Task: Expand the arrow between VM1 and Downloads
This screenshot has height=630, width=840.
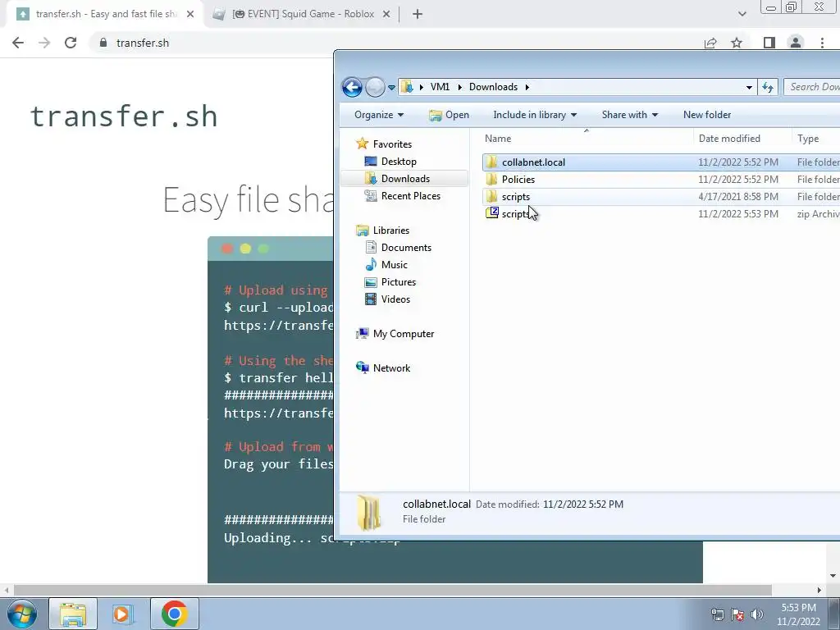Action: (x=459, y=87)
